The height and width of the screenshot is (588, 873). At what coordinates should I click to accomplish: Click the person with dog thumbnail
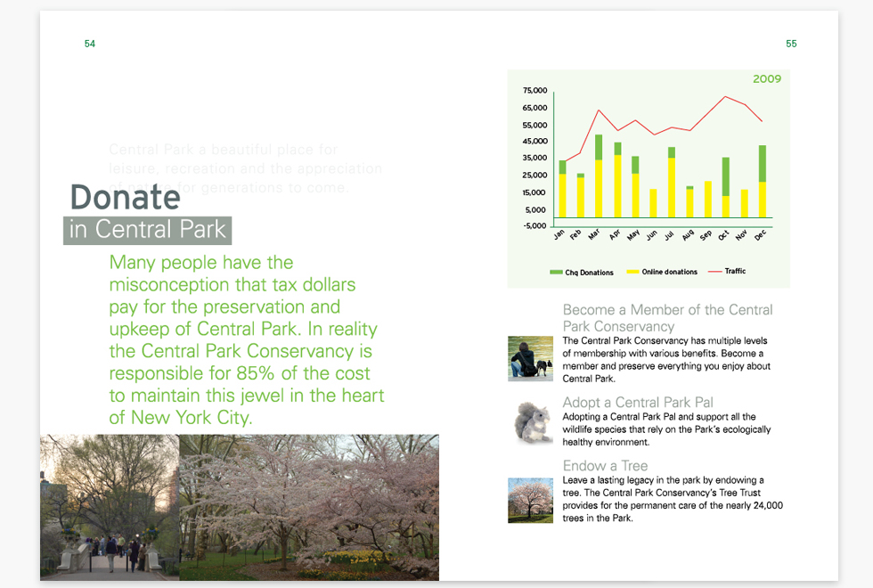click(530, 358)
